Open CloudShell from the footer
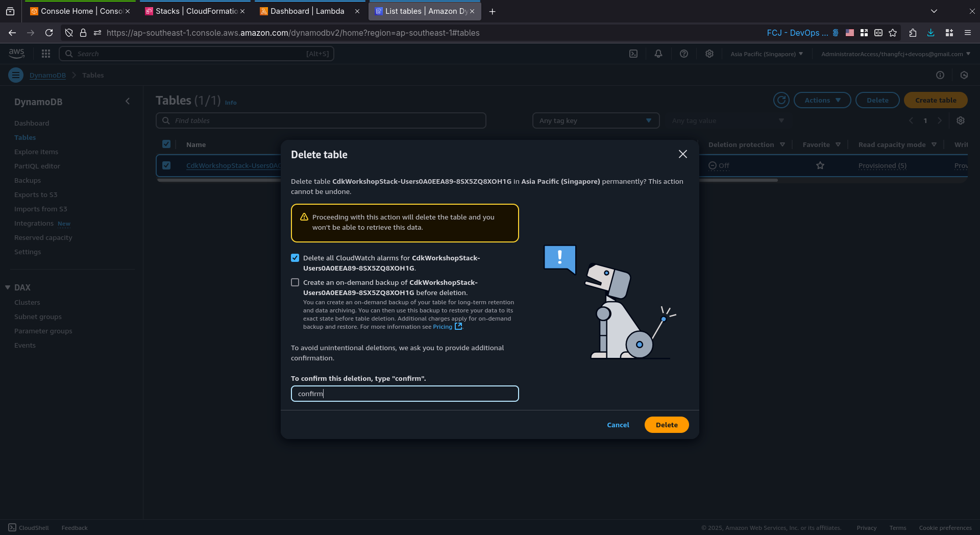 (29, 527)
